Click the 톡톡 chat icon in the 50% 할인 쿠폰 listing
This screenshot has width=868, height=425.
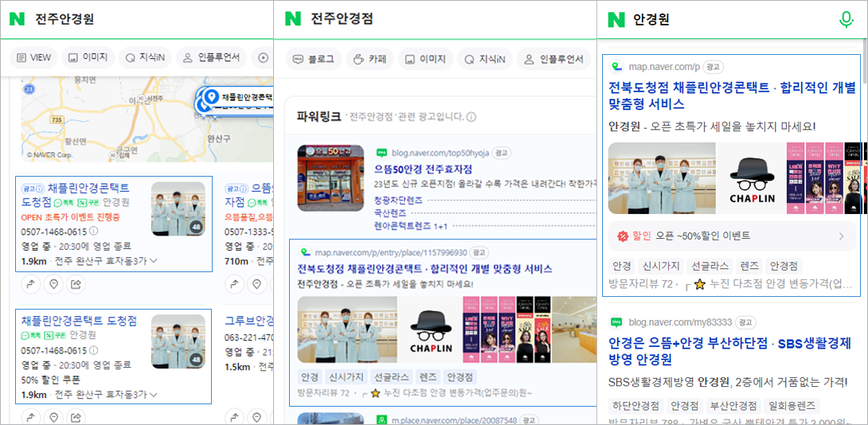(32, 335)
